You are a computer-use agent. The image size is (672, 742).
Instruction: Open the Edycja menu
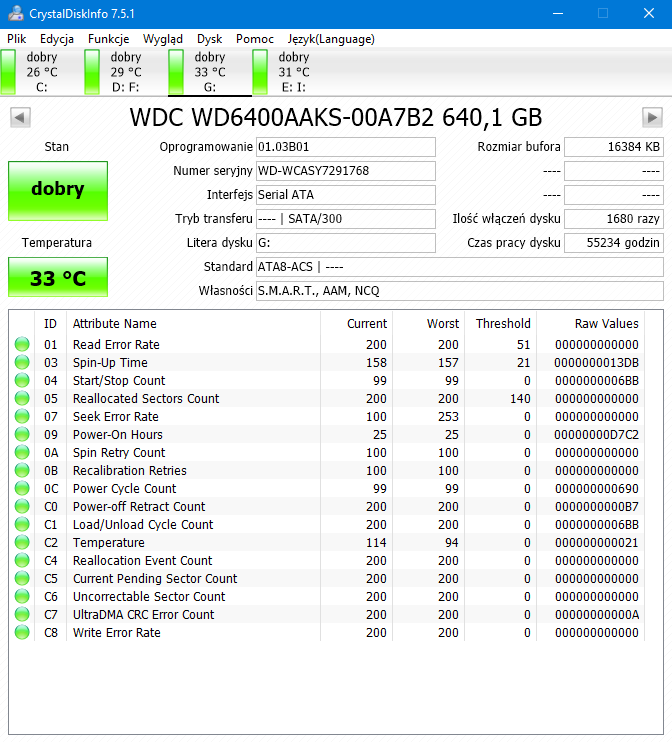point(57,39)
